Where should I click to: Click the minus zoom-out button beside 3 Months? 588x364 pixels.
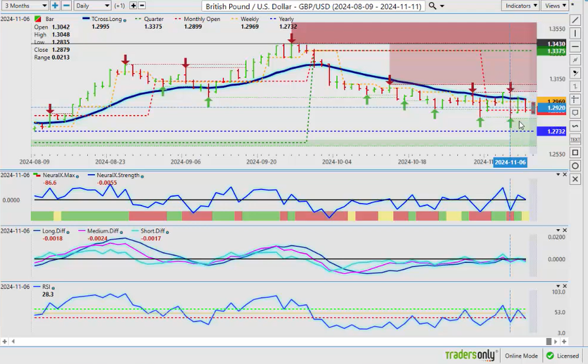click(66, 6)
